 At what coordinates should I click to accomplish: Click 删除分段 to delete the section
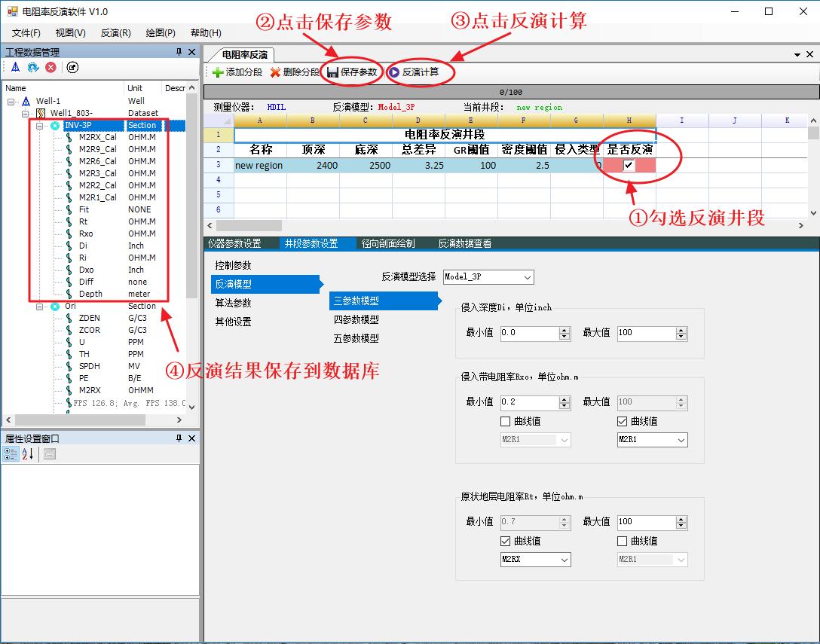[x=295, y=72]
